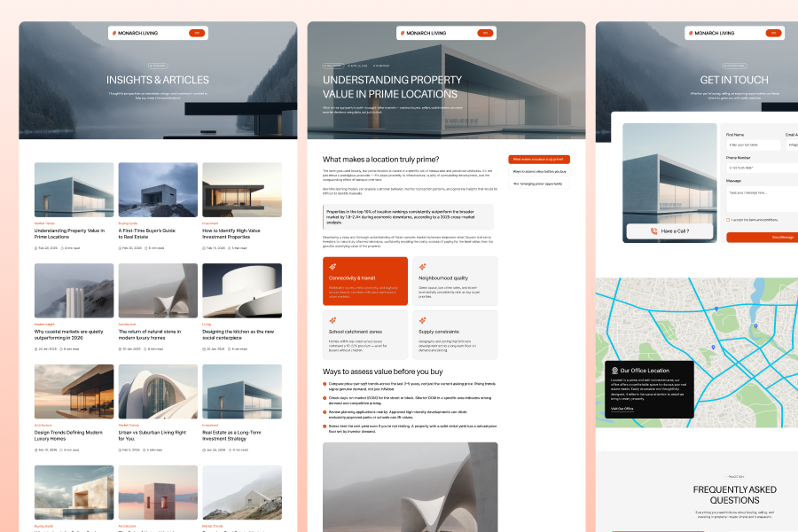798x532 pixels.
Task: Click the Our Office Location info card heading
Action: [645, 371]
